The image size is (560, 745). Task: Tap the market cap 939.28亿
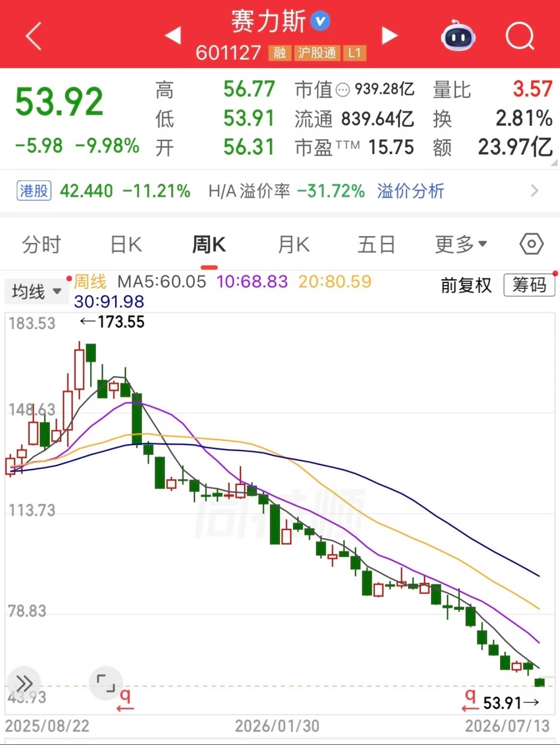[384, 89]
